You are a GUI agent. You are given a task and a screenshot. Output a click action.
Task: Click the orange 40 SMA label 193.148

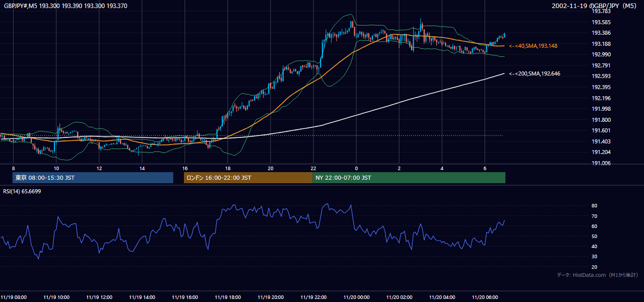coord(533,46)
